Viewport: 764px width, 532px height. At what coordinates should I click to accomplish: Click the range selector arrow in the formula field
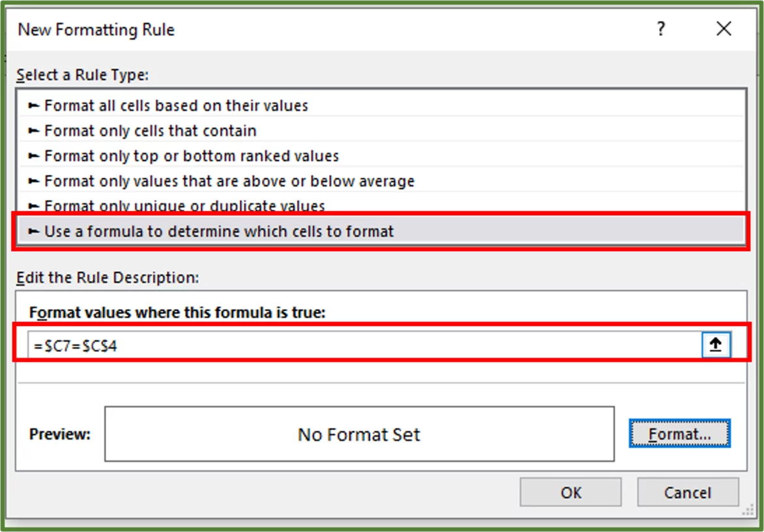715,344
